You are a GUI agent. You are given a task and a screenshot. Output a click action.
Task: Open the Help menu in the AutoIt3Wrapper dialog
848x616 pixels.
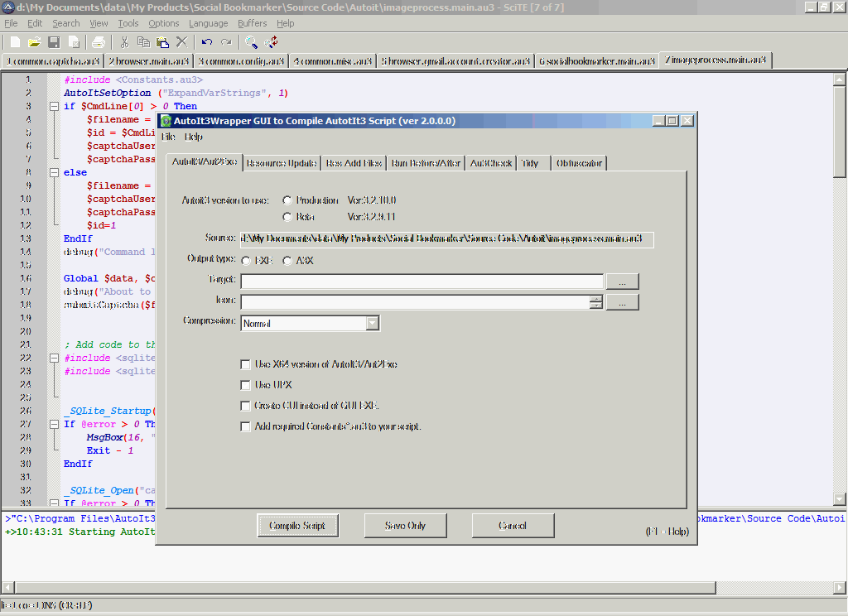[x=193, y=137]
